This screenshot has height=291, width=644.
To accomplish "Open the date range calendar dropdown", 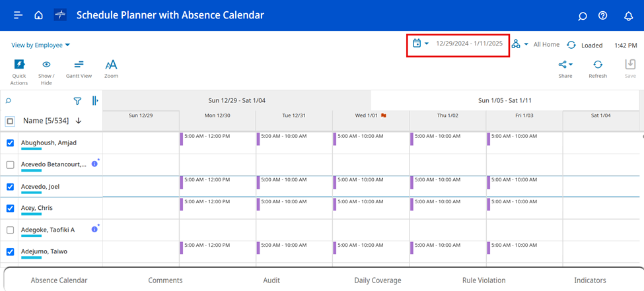I will click(x=420, y=44).
